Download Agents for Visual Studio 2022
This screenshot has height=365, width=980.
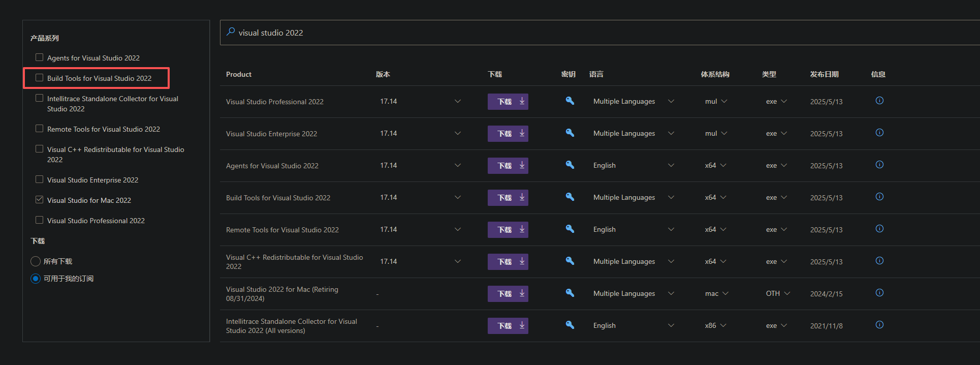point(508,166)
